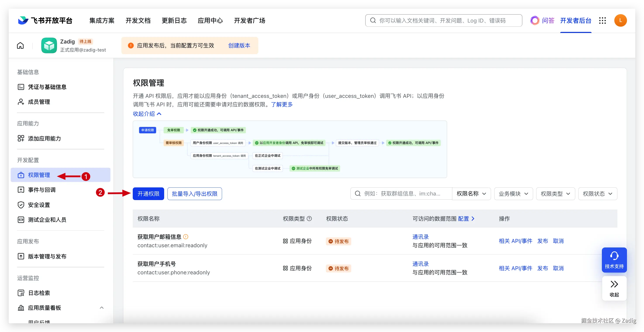Open the 业务模块 filter dropdown

click(513, 194)
